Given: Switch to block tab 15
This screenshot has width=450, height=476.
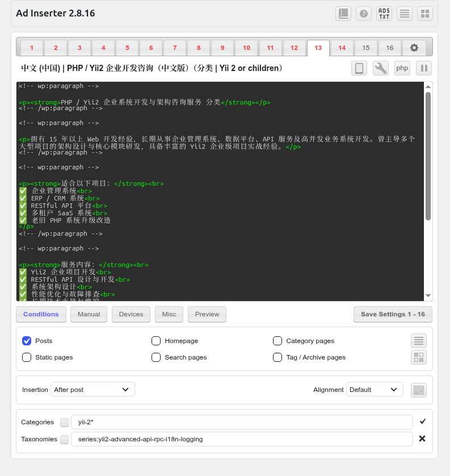Looking at the screenshot, I should [365, 48].
